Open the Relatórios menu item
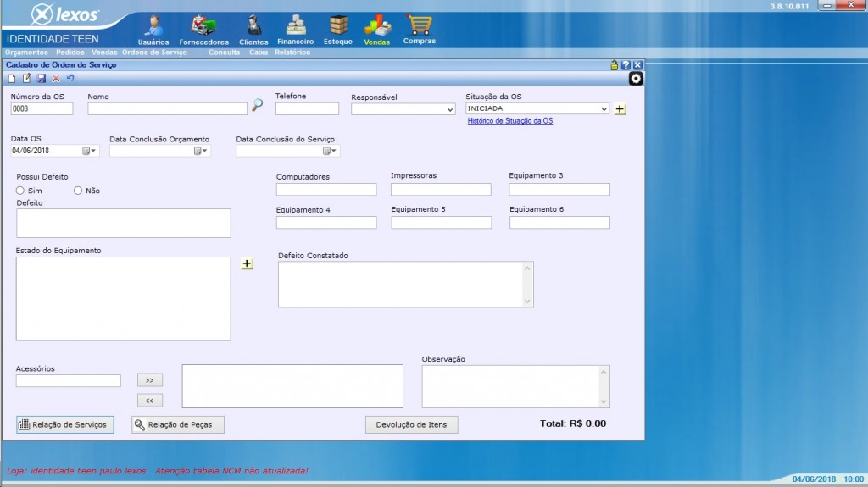 [x=292, y=53]
